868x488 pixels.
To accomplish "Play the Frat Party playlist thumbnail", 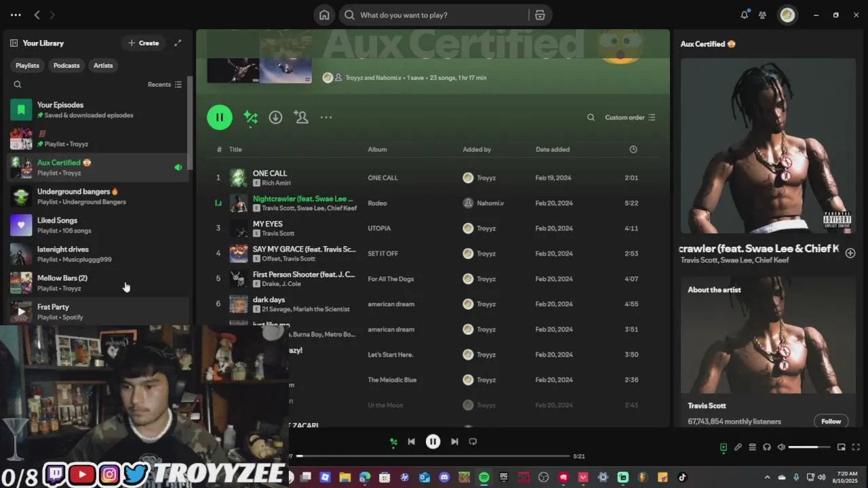I will click(21, 312).
